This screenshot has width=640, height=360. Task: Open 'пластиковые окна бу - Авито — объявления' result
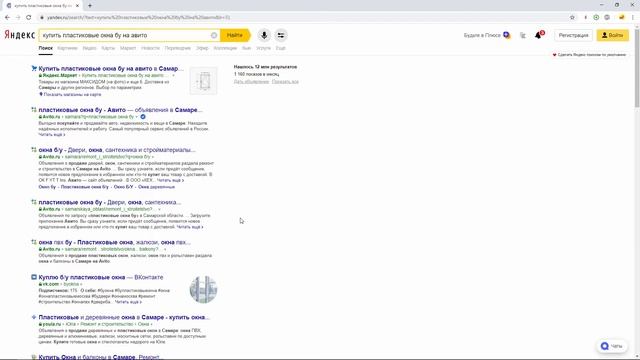[120, 110]
